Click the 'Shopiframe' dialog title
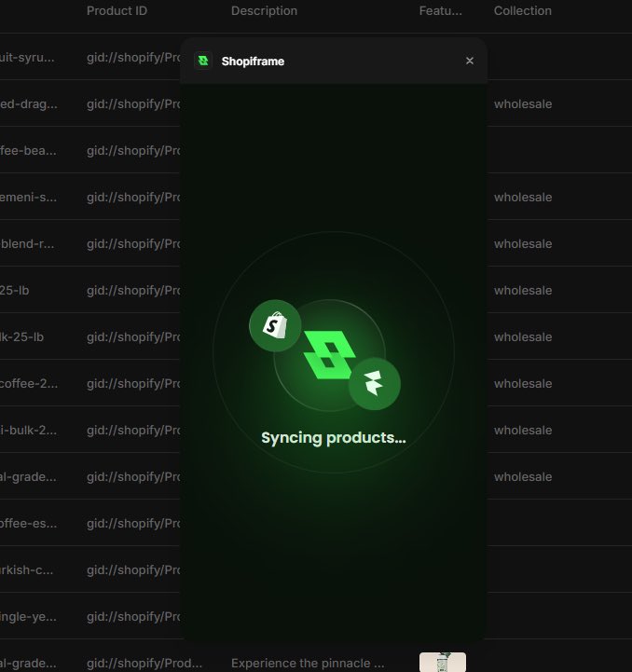The width and height of the screenshot is (632, 672). (253, 62)
